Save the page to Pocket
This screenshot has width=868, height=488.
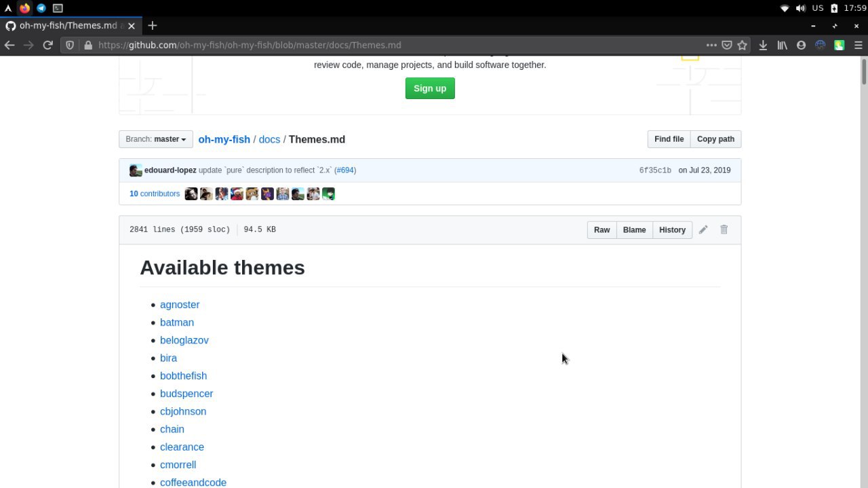(x=727, y=45)
